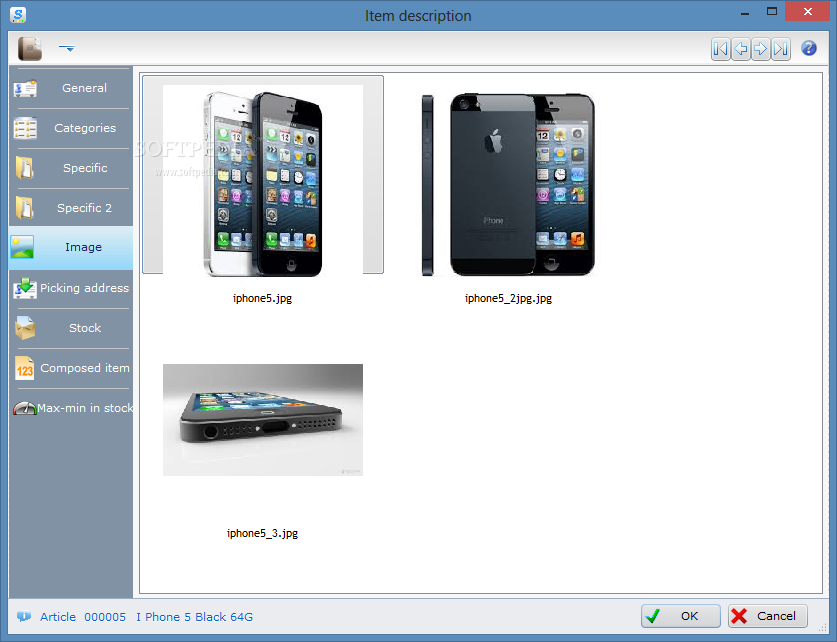Click the Picking address arrow icon

point(25,288)
